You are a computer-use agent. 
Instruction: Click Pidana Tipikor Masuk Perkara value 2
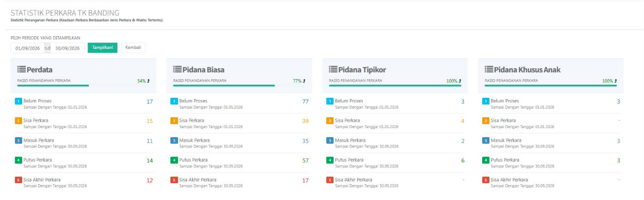point(463,141)
